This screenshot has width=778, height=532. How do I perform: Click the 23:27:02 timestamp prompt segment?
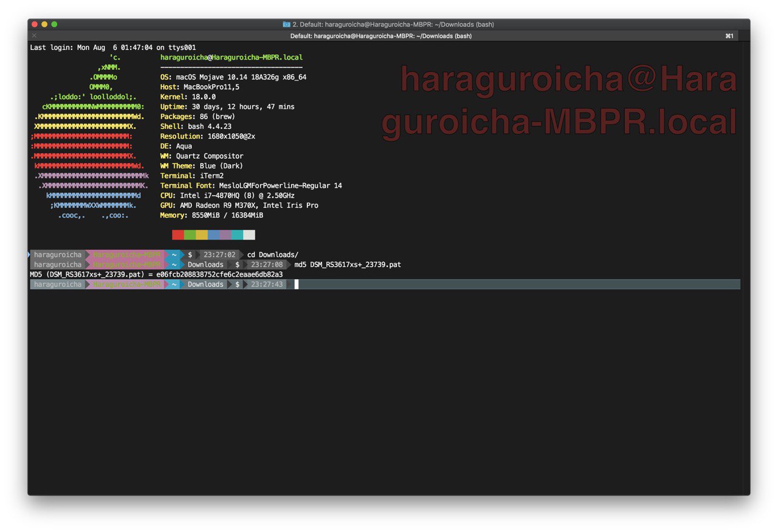(219, 255)
